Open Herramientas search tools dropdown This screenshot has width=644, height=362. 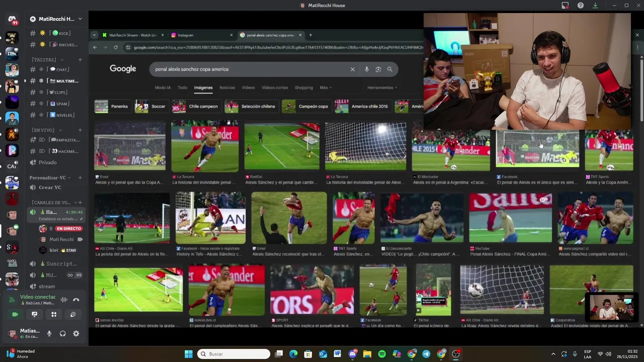(x=382, y=87)
